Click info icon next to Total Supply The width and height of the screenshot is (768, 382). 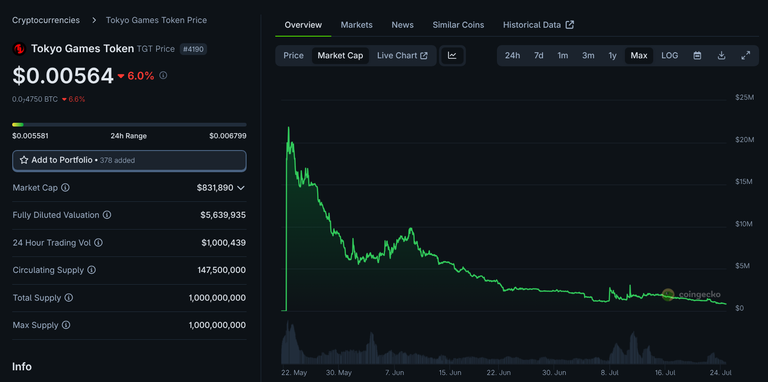69,298
